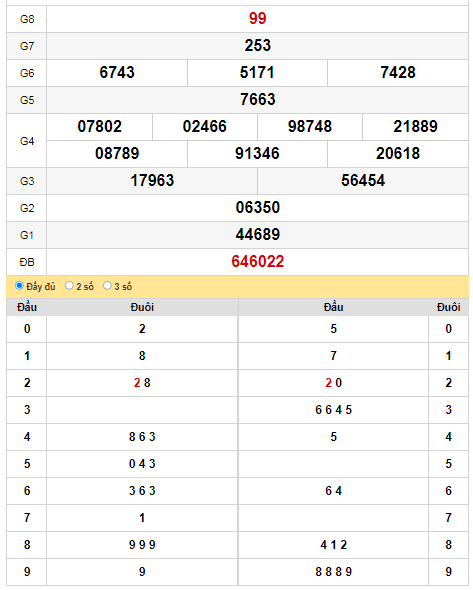Screen dimensions: 473x590
Task: Click G2 number 06350
Action: click(x=257, y=208)
